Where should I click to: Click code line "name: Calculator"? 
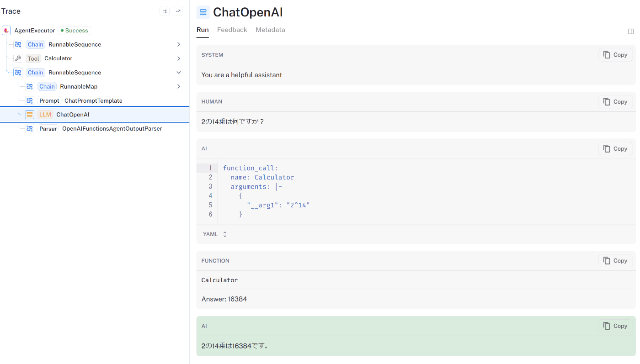(x=262, y=177)
